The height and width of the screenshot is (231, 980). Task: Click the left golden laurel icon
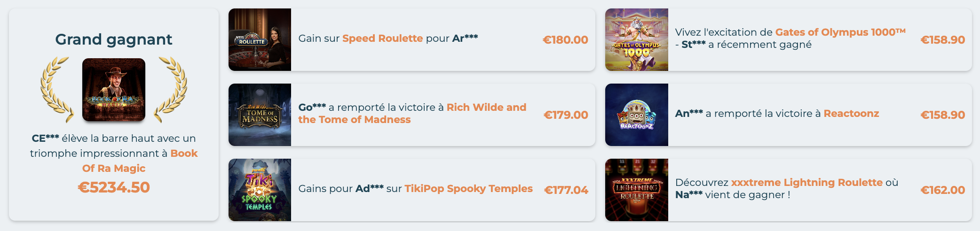[x=56, y=88]
